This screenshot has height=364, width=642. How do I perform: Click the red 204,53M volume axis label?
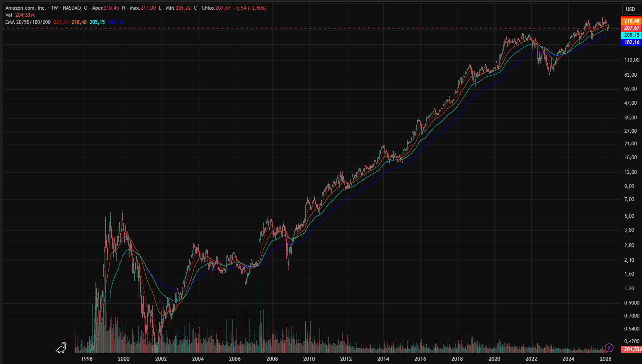(x=631, y=349)
